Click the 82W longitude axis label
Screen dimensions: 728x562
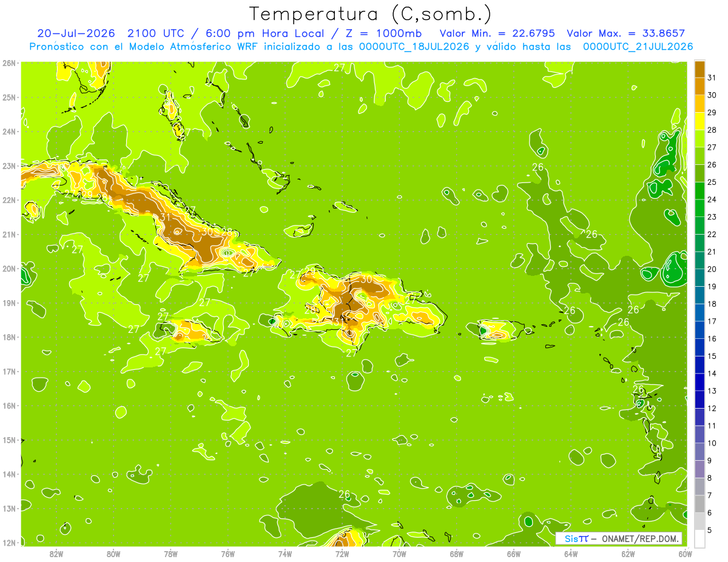coord(56,553)
